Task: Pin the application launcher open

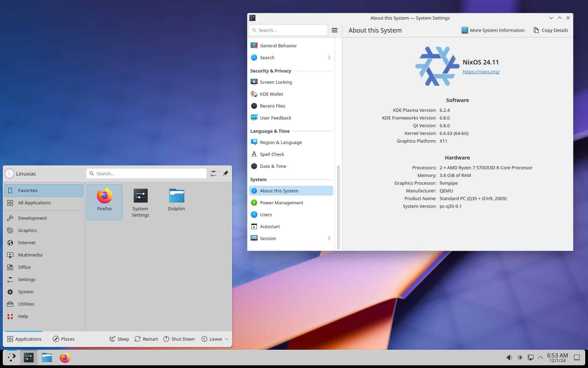Action: click(x=225, y=173)
